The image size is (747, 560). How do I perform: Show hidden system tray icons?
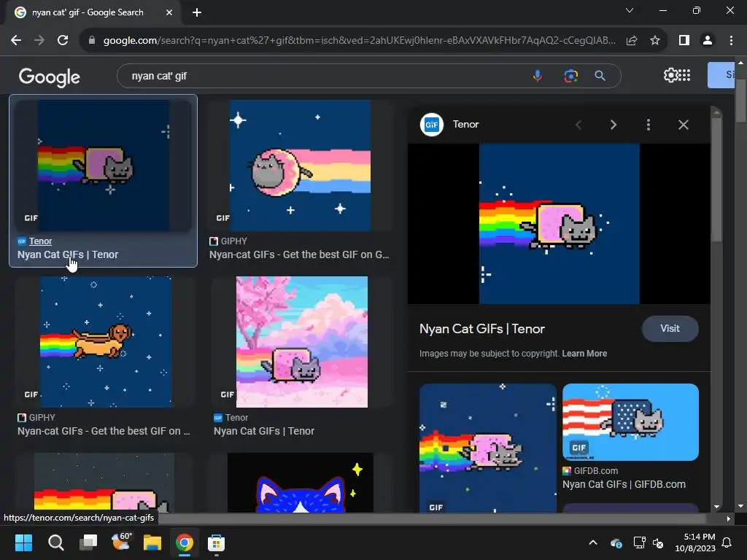(x=593, y=542)
